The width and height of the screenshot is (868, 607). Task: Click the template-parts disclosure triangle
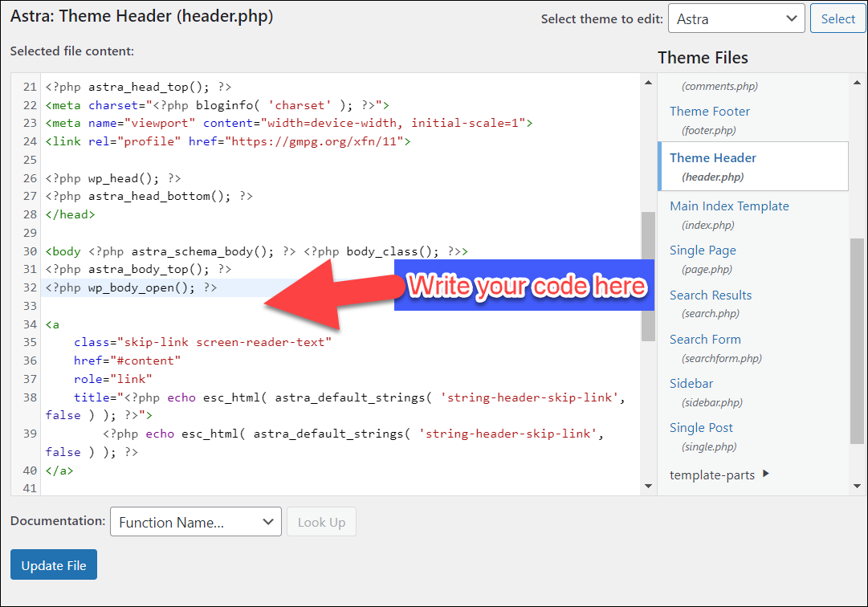(x=765, y=474)
